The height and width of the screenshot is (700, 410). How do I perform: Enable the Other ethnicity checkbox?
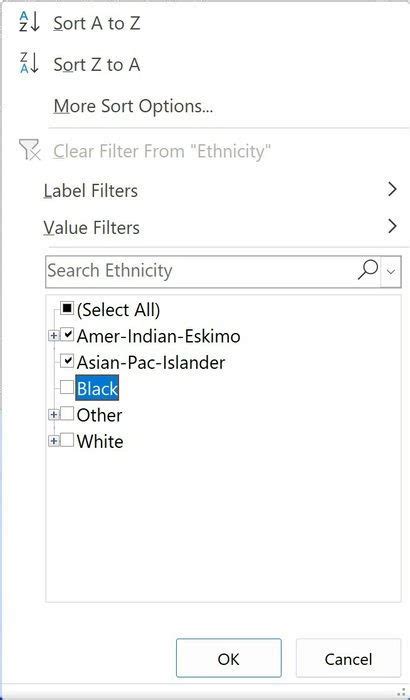click(67, 414)
